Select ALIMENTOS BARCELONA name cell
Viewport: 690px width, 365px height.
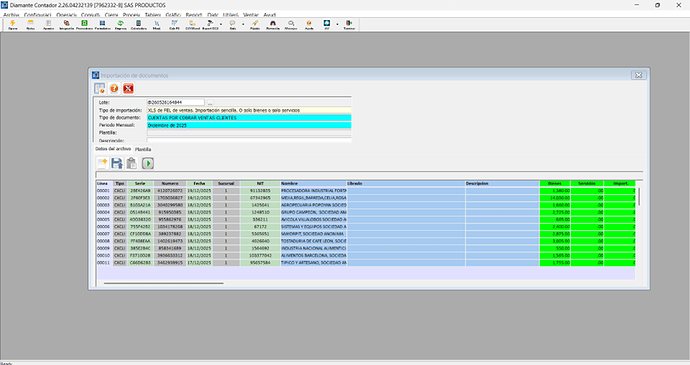tap(313, 255)
